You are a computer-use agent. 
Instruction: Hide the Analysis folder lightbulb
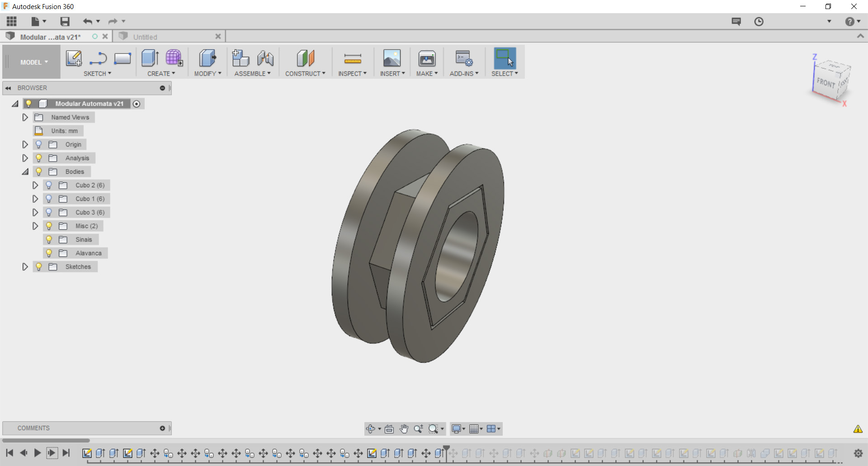tap(39, 158)
